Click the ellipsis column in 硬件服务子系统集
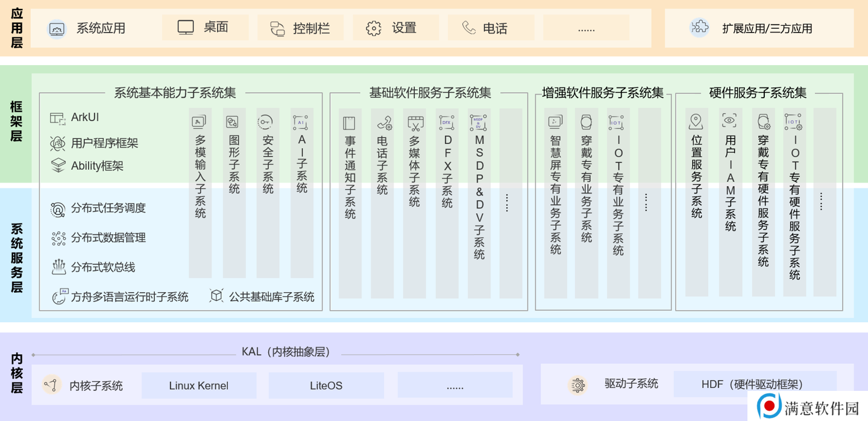Image resolution: width=868 pixels, height=421 pixels. point(825,202)
